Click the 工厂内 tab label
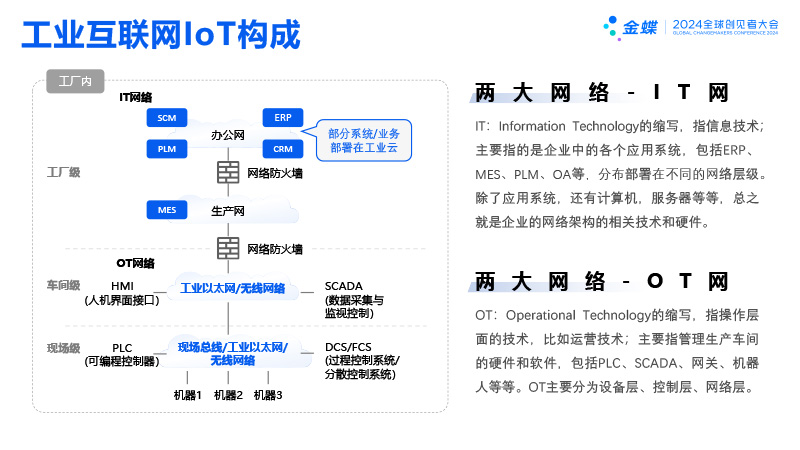The width and height of the screenshot is (800, 450). [x=76, y=82]
